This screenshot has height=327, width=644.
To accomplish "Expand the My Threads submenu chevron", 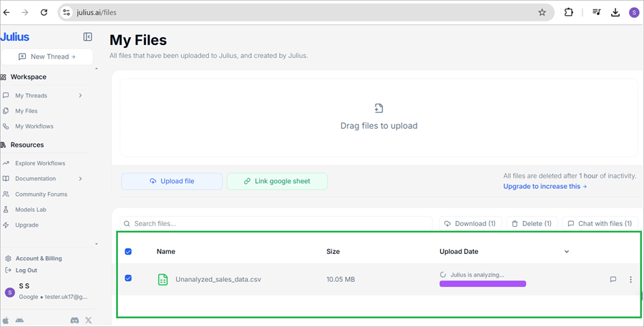I will click(x=80, y=96).
